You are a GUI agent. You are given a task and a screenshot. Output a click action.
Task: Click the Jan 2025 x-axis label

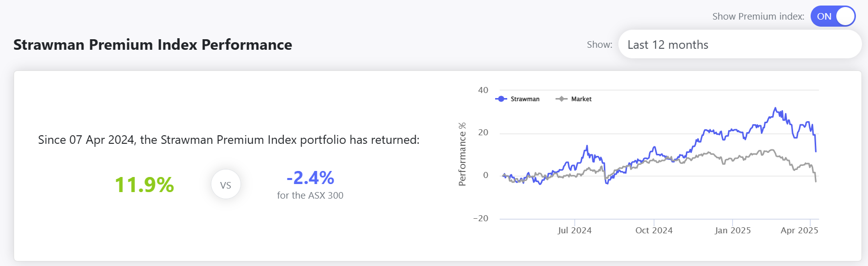pyautogui.click(x=733, y=230)
